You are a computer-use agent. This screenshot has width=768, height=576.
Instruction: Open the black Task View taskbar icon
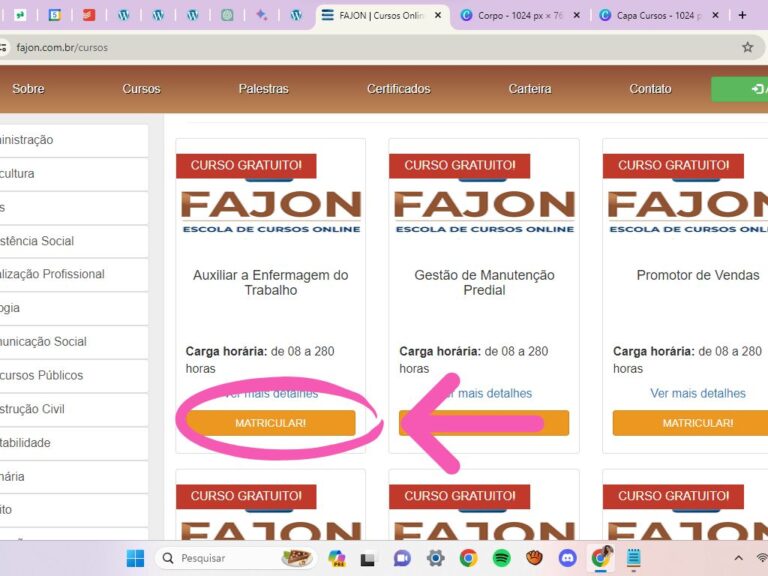pos(367,559)
